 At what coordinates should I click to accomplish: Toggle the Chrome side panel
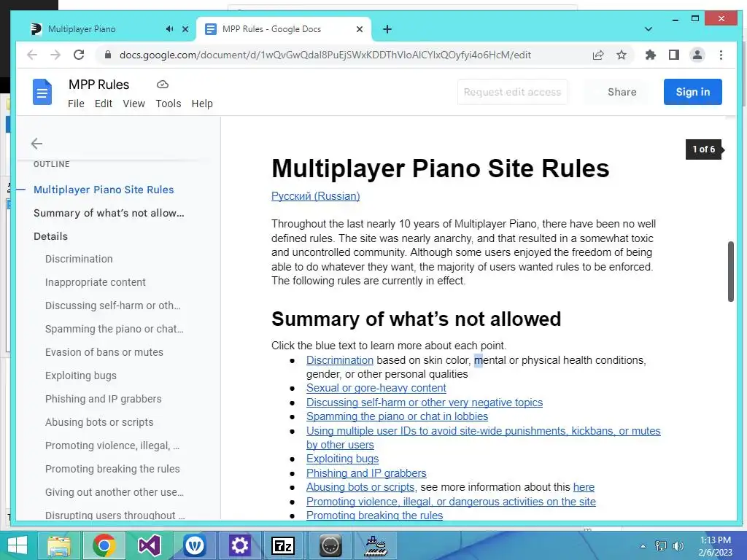[x=673, y=55]
